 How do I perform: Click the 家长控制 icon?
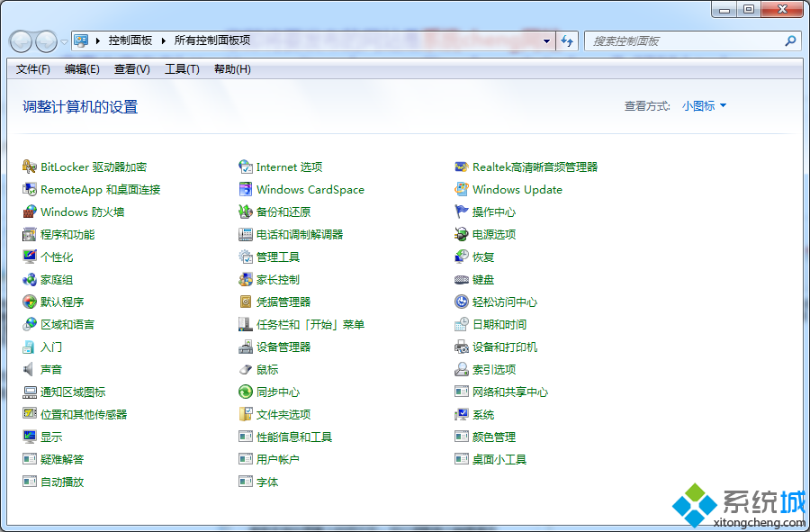[246, 279]
